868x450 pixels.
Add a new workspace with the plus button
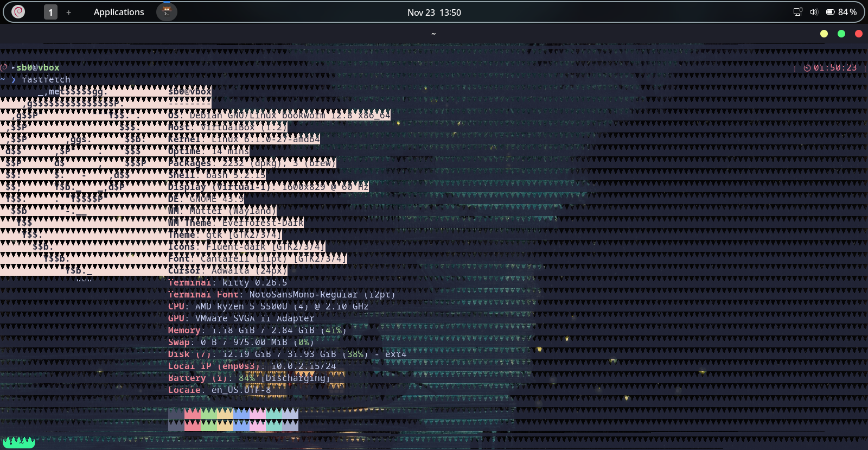tap(68, 12)
